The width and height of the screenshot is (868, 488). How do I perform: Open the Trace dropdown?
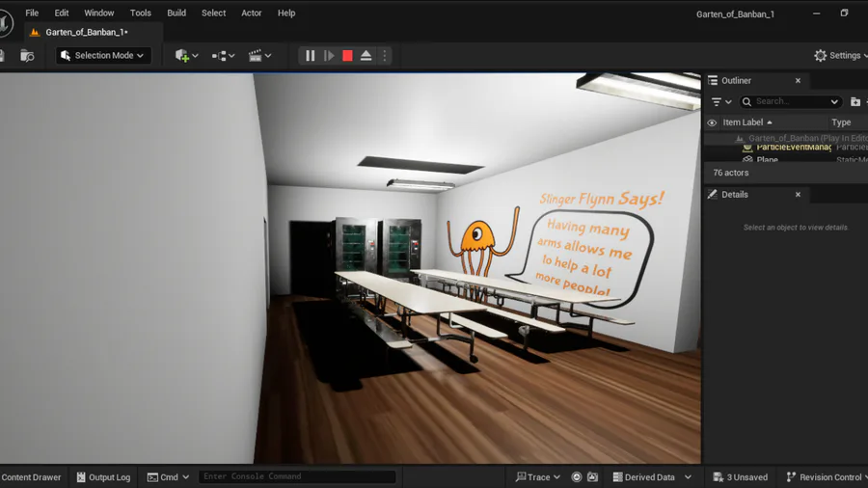(x=538, y=477)
